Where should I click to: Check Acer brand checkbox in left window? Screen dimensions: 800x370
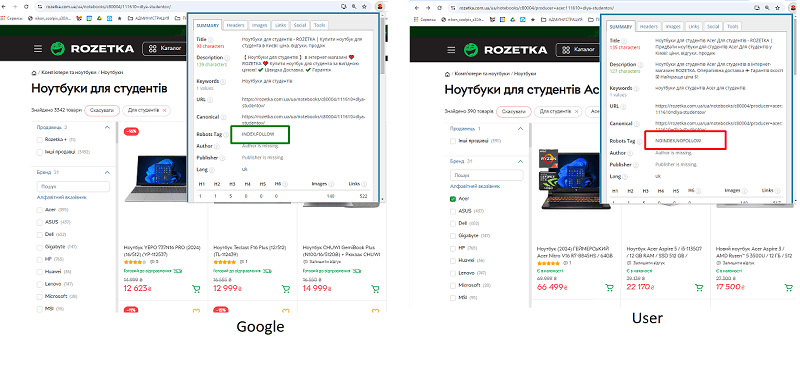pos(40,210)
